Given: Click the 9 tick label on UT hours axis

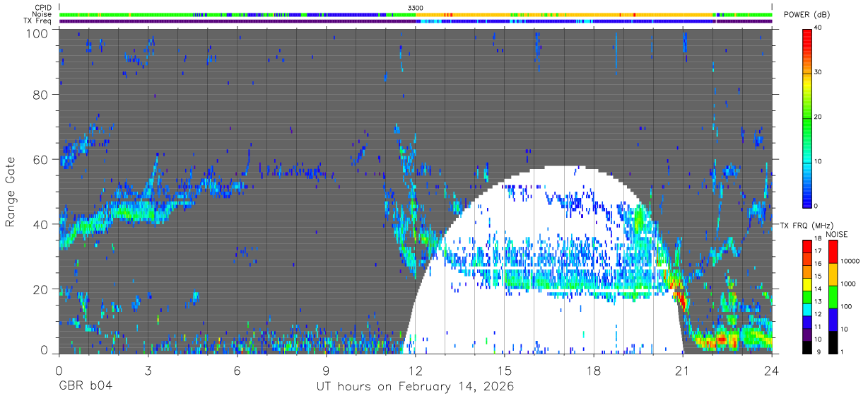Looking at the screenshot, I should pyautogui.click(x=326, y=370).
